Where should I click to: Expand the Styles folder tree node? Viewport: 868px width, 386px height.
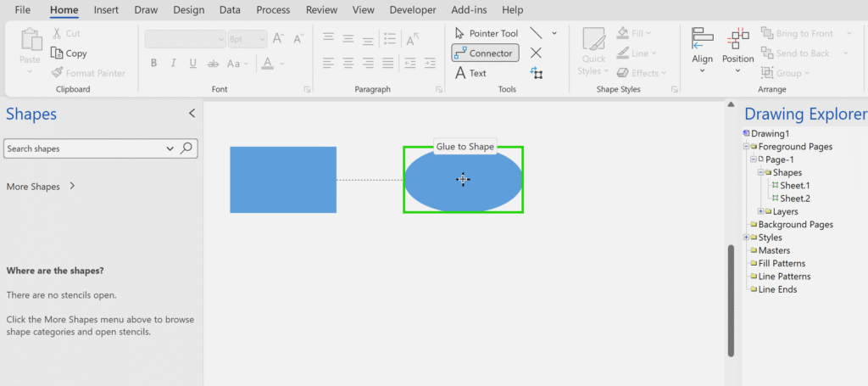(747, 238)
